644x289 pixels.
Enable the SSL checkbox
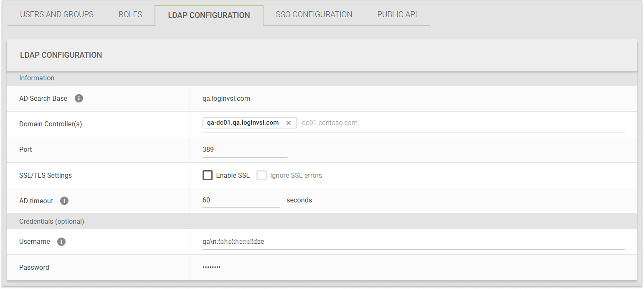pyautogui.click(x=208, y=175)
